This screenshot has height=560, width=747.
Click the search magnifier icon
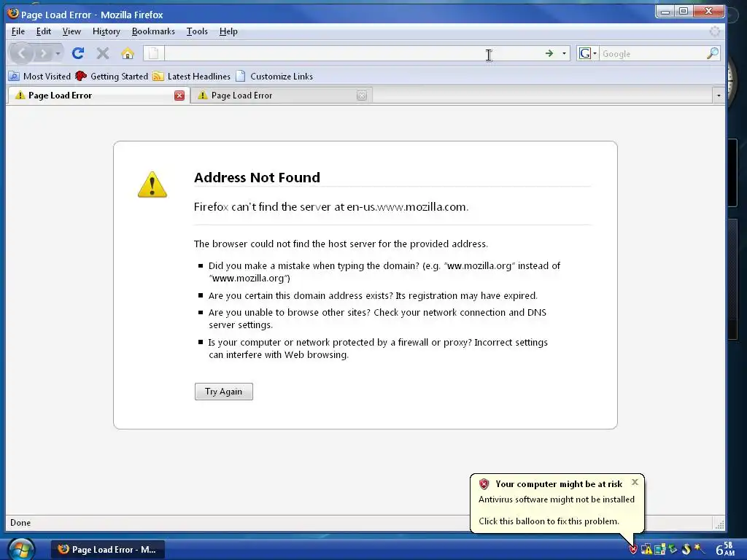(712, 53)
